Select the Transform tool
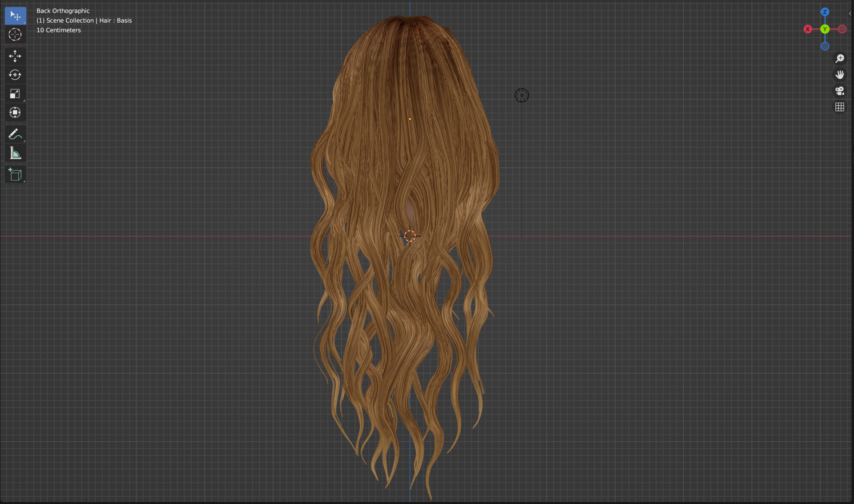 pos(15,112)
